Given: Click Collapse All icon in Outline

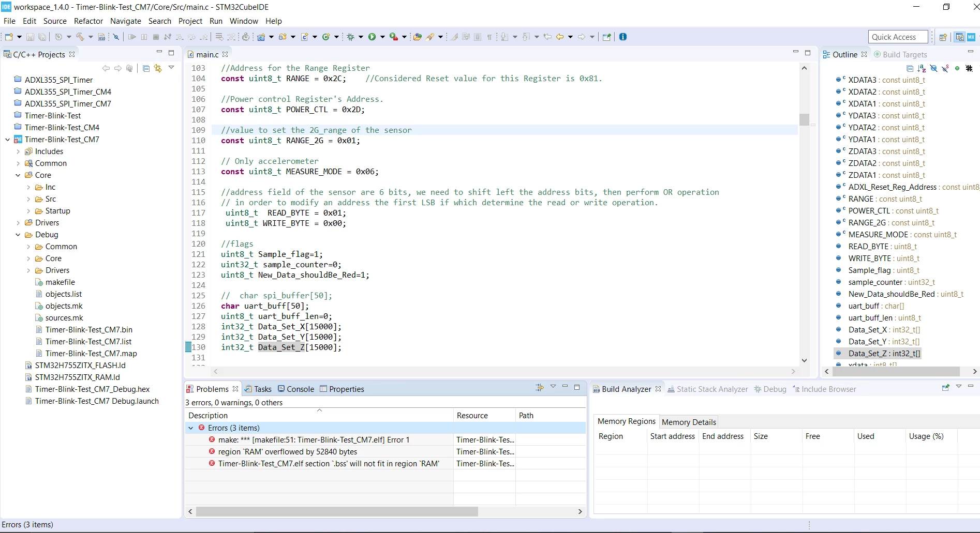Looking at the screenshot, I should [910, 68].
